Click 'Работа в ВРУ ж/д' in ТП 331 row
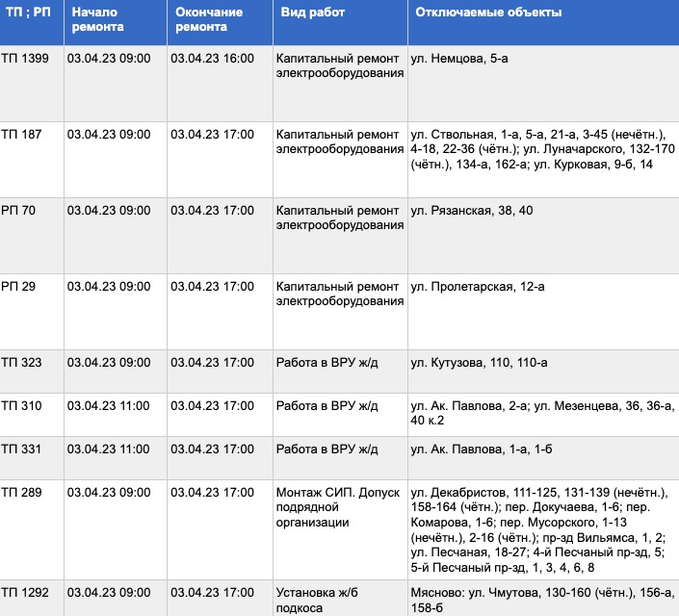 pyautogui.click(x=327, y=449)
